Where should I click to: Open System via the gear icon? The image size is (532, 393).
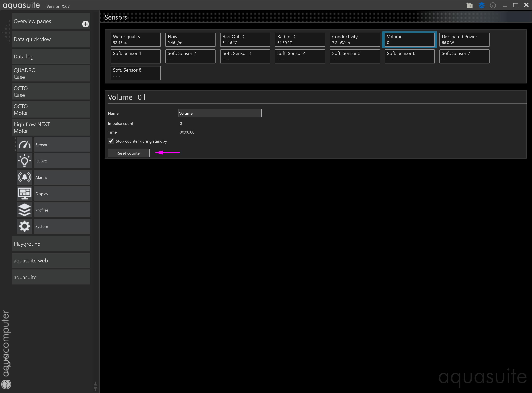pos(25,227)
